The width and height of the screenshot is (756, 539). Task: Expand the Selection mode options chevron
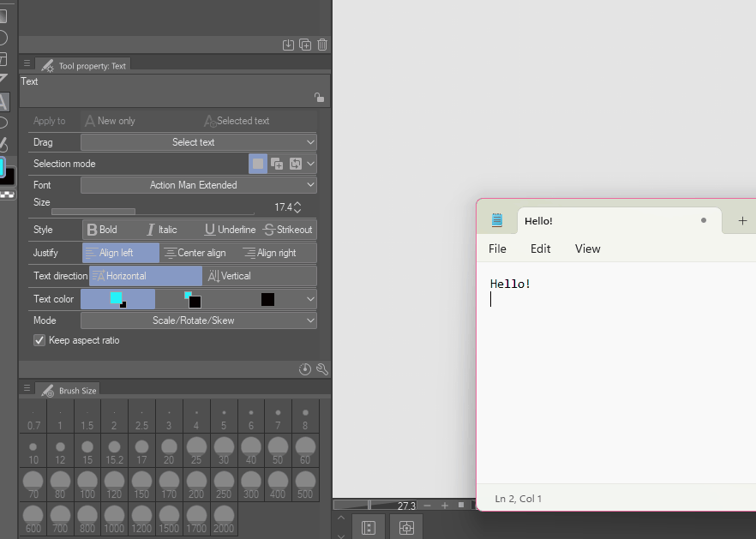pyautogui.click(x=312, y=163)
